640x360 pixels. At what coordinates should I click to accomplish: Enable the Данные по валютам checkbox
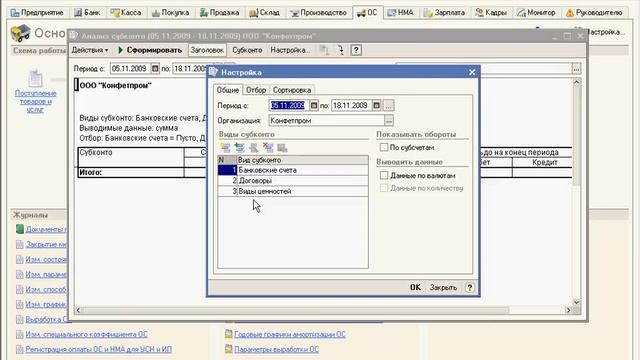384,175
